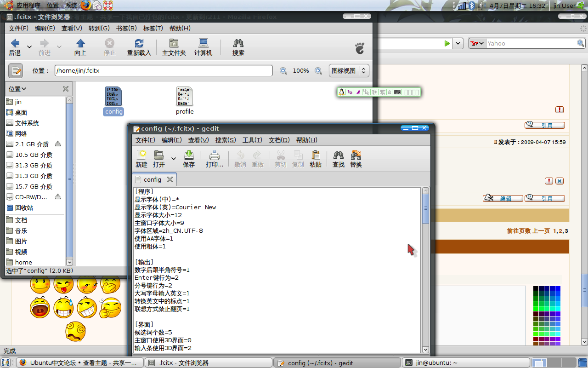Go to forum page 2 link
588x368 pixels.
click(560, 231)
